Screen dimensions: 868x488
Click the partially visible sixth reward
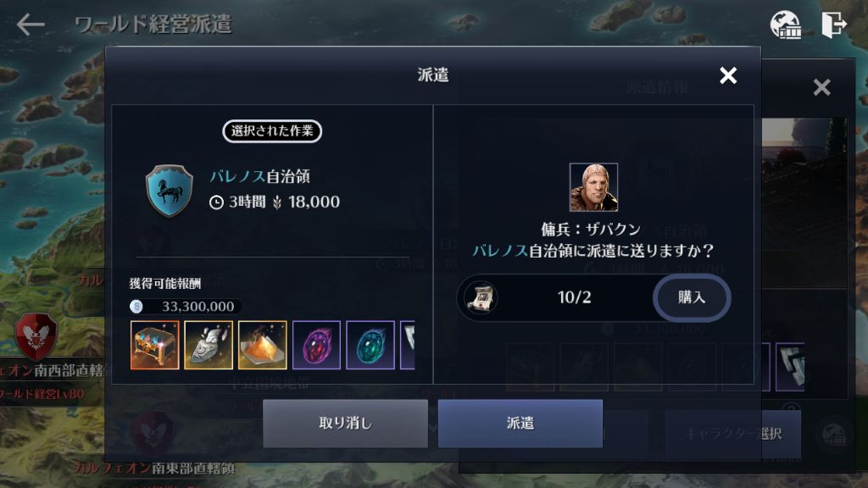408,345
